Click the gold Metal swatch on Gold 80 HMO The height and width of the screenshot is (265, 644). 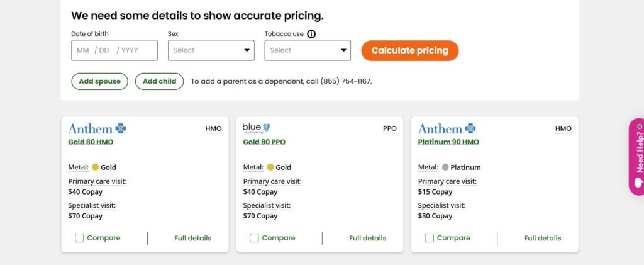click(x=96, y=167)
